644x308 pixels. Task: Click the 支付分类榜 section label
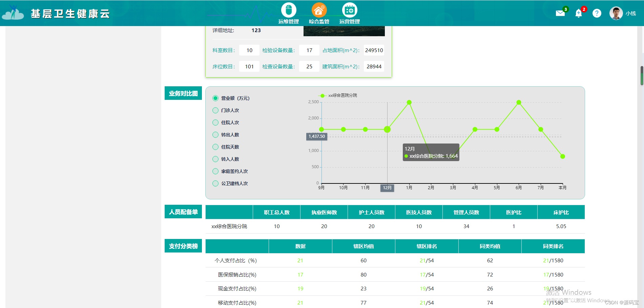[x=183, y=246]
